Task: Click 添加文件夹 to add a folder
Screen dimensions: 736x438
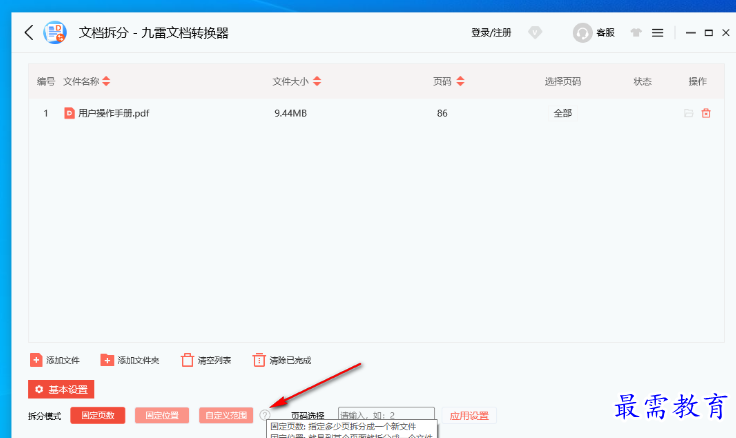Action: point(130,360)
